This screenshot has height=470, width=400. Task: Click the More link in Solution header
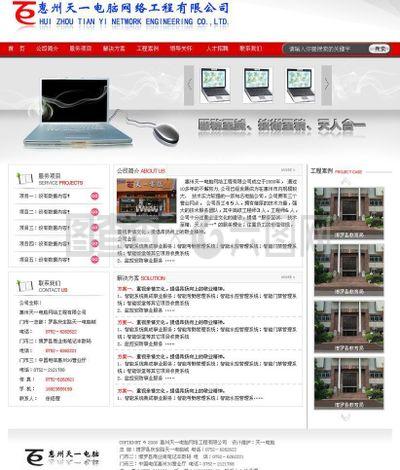pyautogui.click(x=288, y=277)
